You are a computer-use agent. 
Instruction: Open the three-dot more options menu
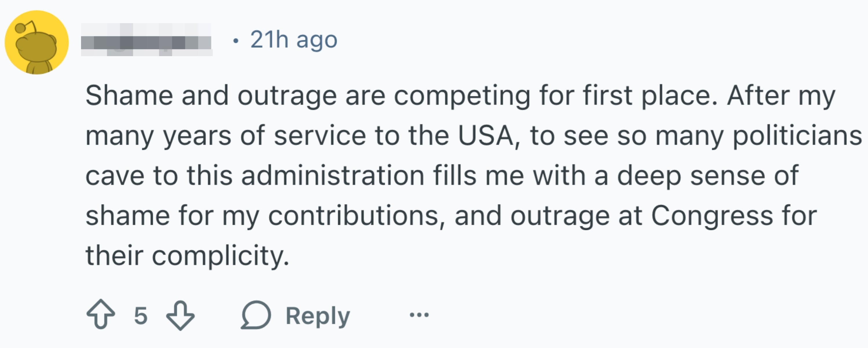419,315
